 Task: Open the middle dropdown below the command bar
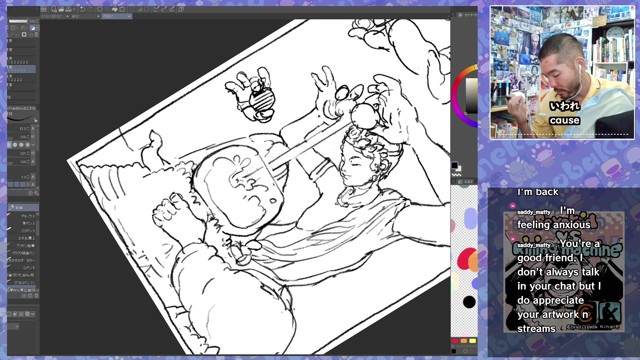tap(85, 16)
